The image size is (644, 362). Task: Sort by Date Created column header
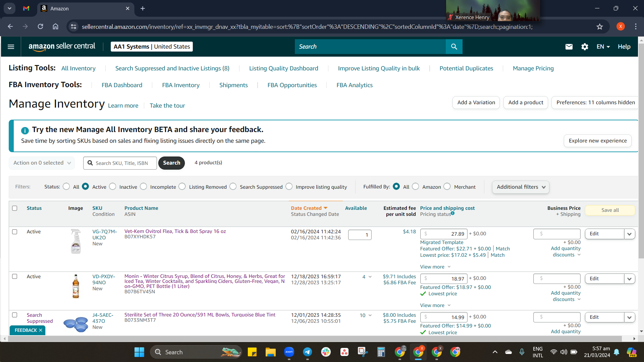[x=309, y=208]
